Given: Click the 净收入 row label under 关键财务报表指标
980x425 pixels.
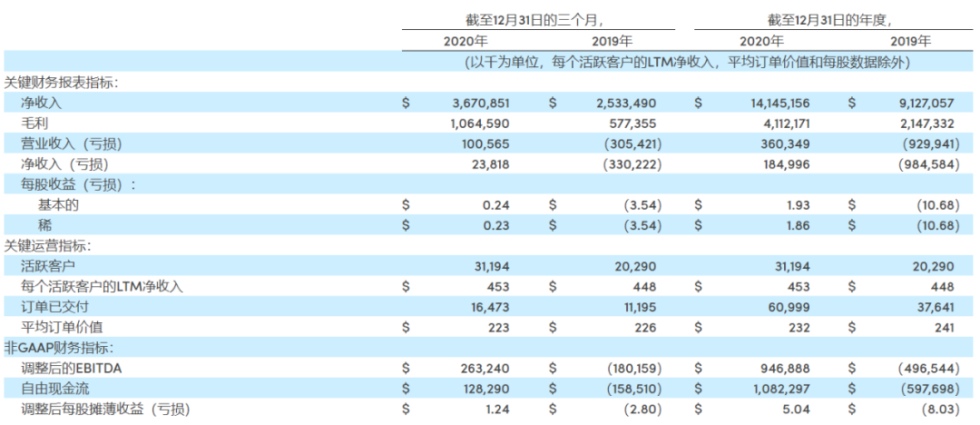Looking at the screenshot, I should tap(41, 104).
